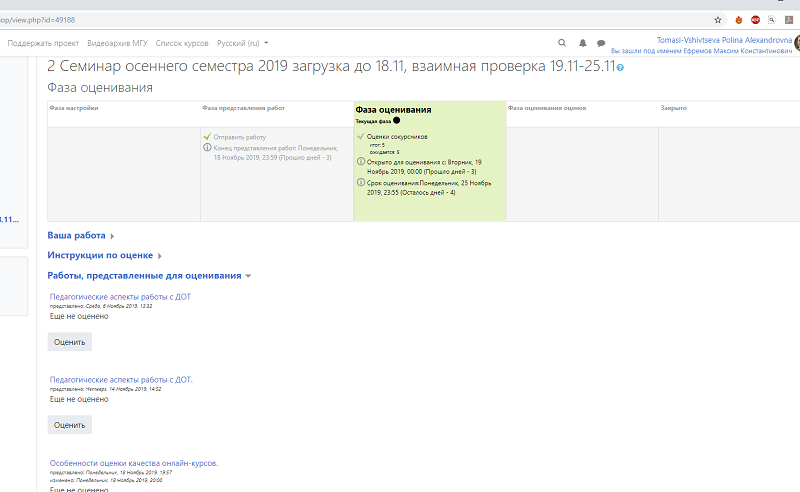This screenshot has height=492, width=800.
Task: Click the user avatar picture
Action: [797, 43]
